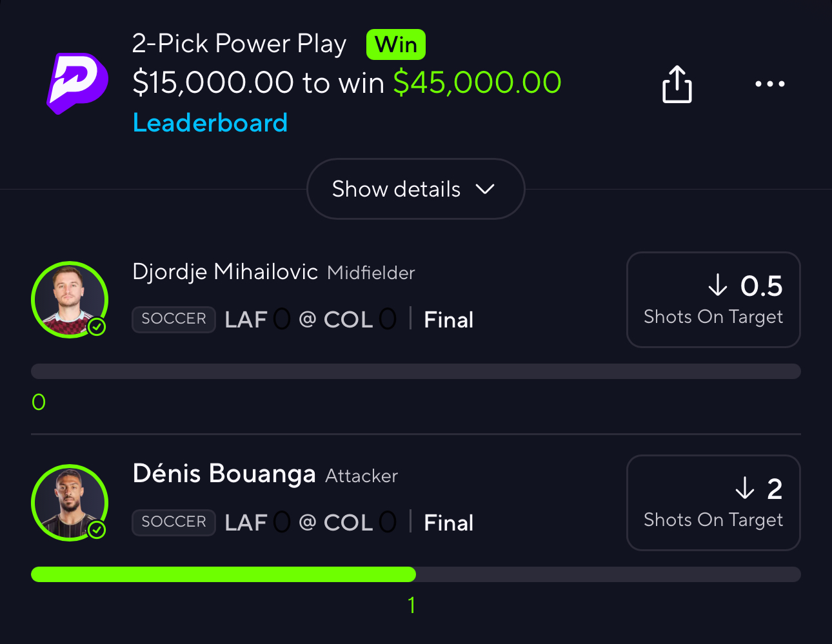Click the chevron next to Show details
Viewport: 832px width, 644px height.
coord(484,189)
